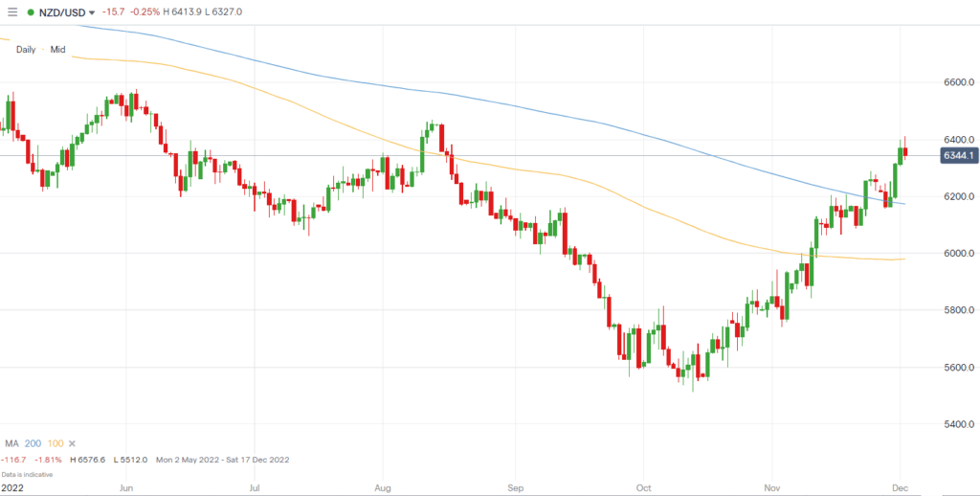Image resolution: width=980 pixels, height=496 pixels.
Task: Click the Dec label on time axis
Action: coord(901,486)
